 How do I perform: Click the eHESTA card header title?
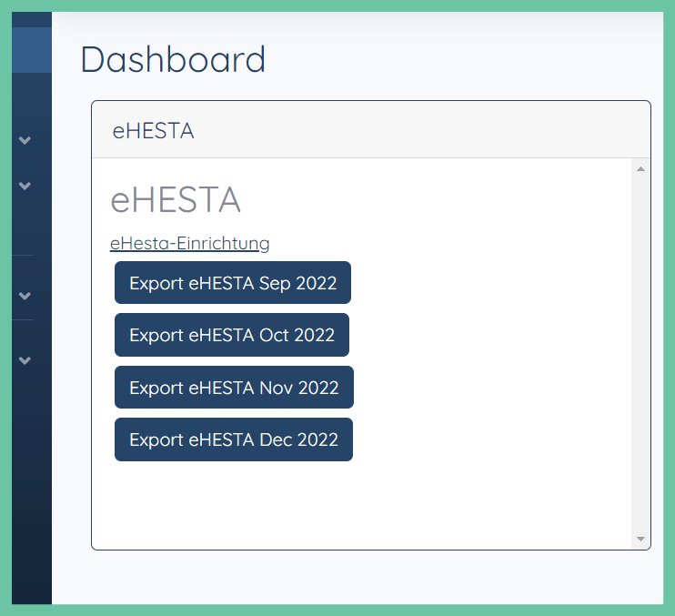(x=153, y=131)
